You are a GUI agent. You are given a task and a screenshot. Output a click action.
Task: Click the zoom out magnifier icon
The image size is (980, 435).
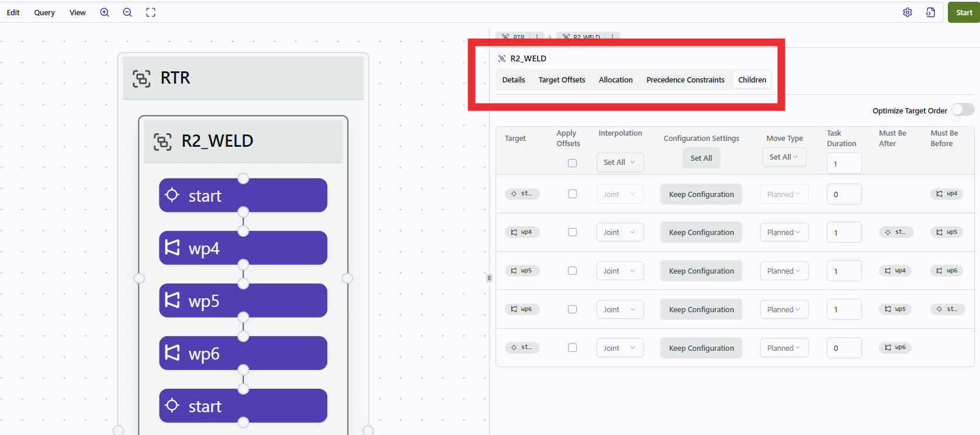tap(127, 12)
